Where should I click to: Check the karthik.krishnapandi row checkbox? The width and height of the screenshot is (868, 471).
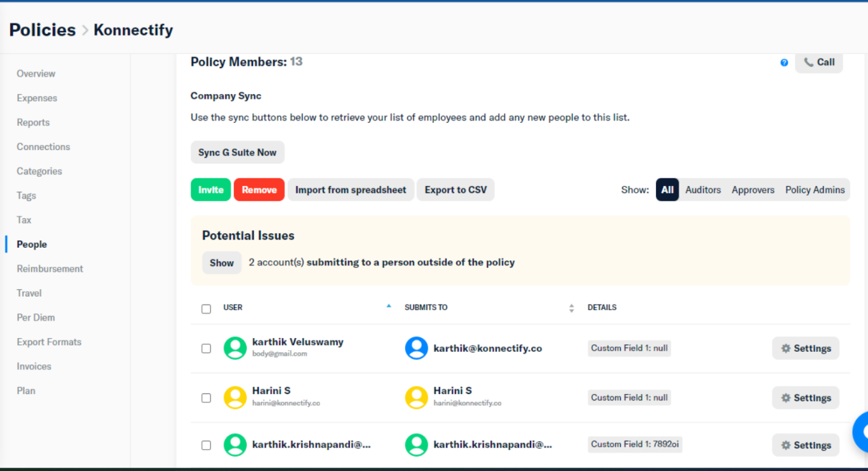pyautogui.click(x=206, y=445)
